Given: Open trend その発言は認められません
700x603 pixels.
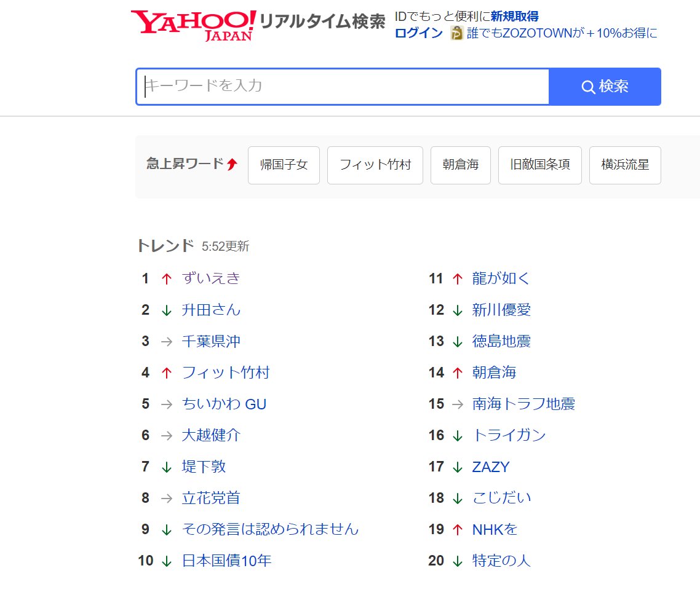Looking at the screenshot, I should [270, 529].
